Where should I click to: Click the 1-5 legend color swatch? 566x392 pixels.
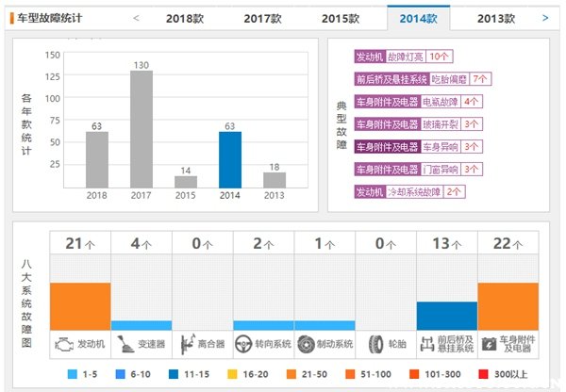[x=72, y=374]
